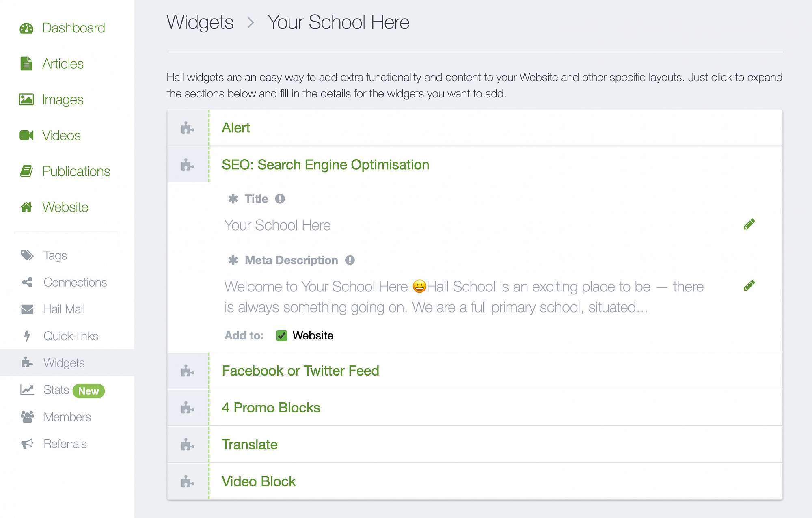
Task: Click the Meta Description text to edit
Action: [463, 297]
